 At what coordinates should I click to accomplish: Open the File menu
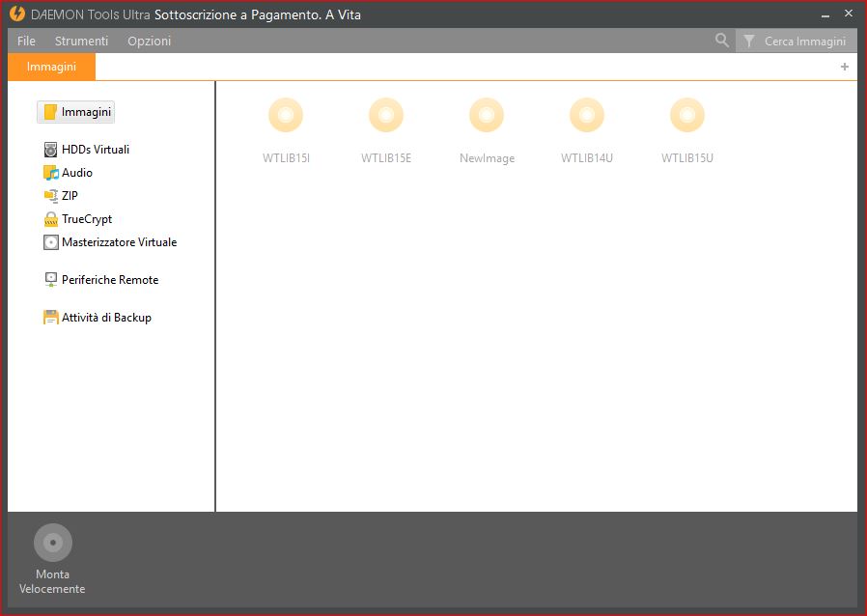[x=26, y=41]
